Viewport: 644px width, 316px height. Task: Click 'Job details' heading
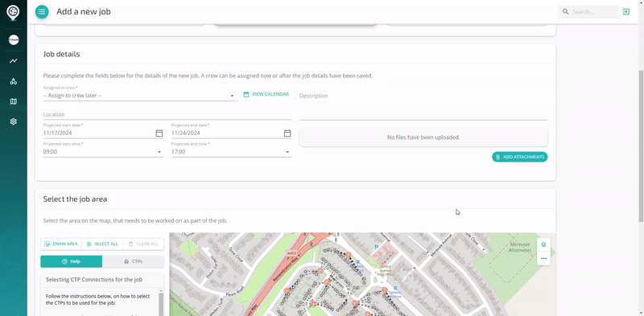point(61,54)
